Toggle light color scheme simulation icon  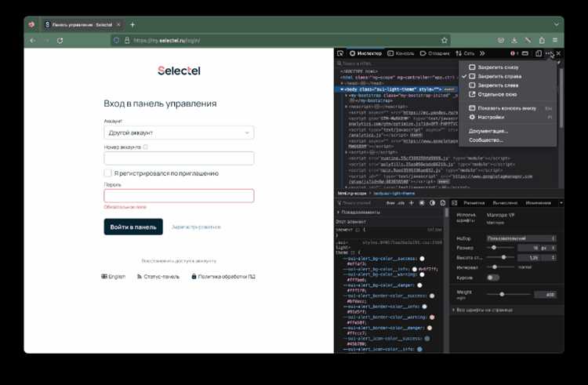point(422,203)
